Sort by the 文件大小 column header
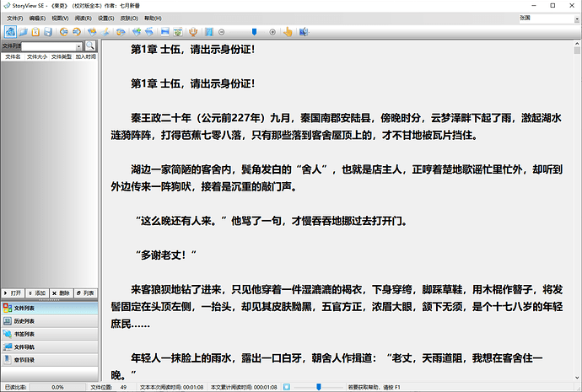The height and width of the screenshot is (392, 582). coord(37,56)
